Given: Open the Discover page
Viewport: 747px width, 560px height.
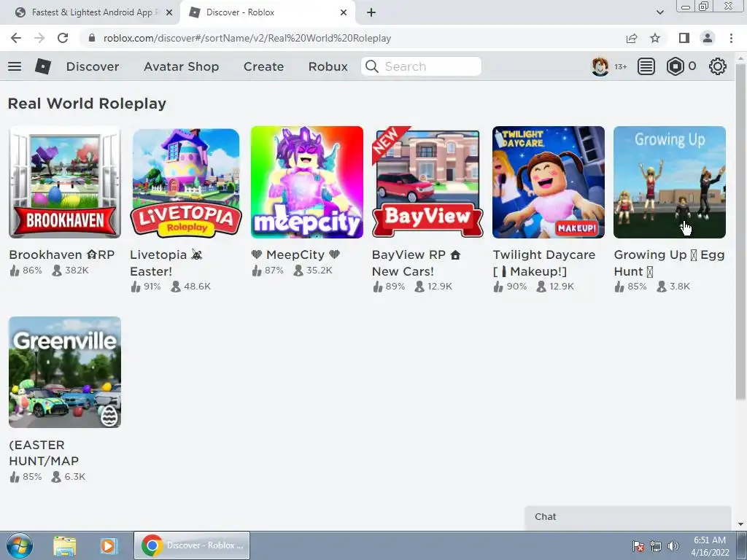Looking at the screenshot, I should (x=93, y=66).
